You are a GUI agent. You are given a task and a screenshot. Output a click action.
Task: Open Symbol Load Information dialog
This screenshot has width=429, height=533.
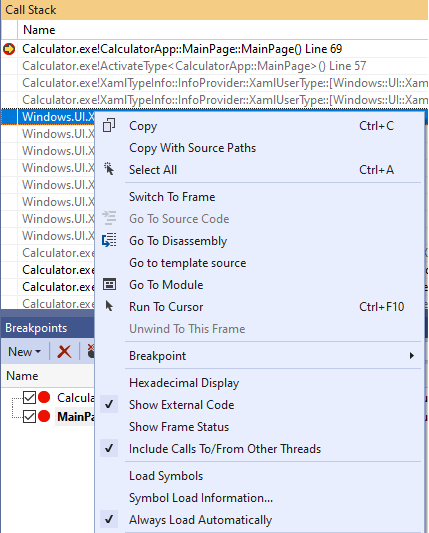pos(201,498)
